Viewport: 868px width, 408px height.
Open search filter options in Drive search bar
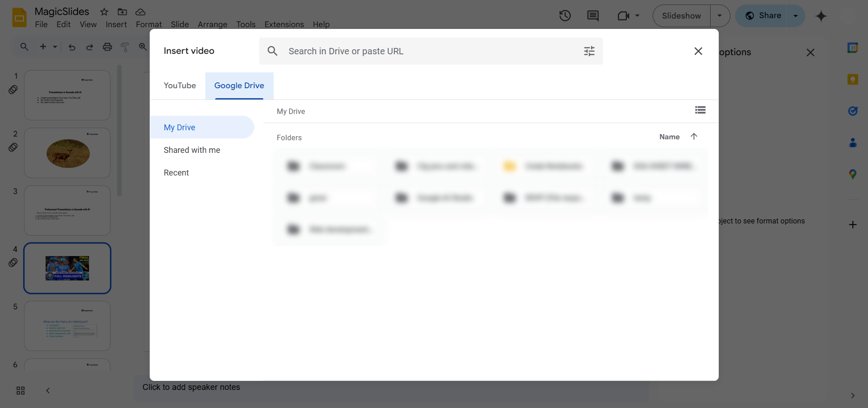click(x=589, y=51)
